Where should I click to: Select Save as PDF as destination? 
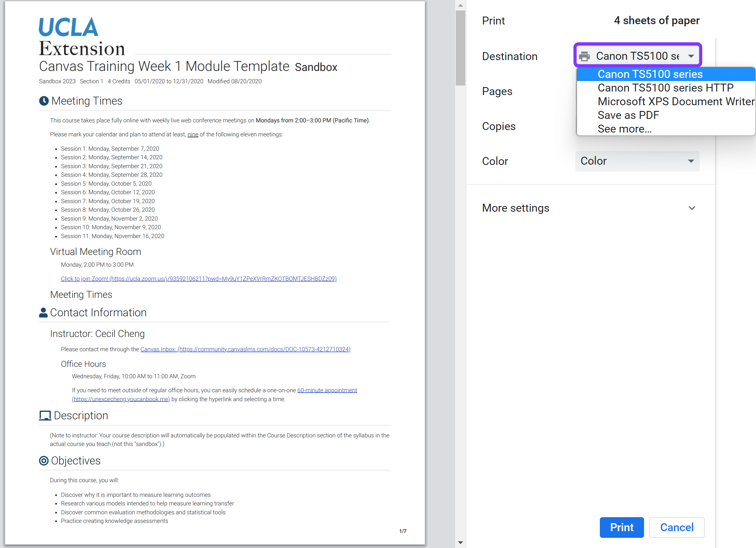point(628,115)
